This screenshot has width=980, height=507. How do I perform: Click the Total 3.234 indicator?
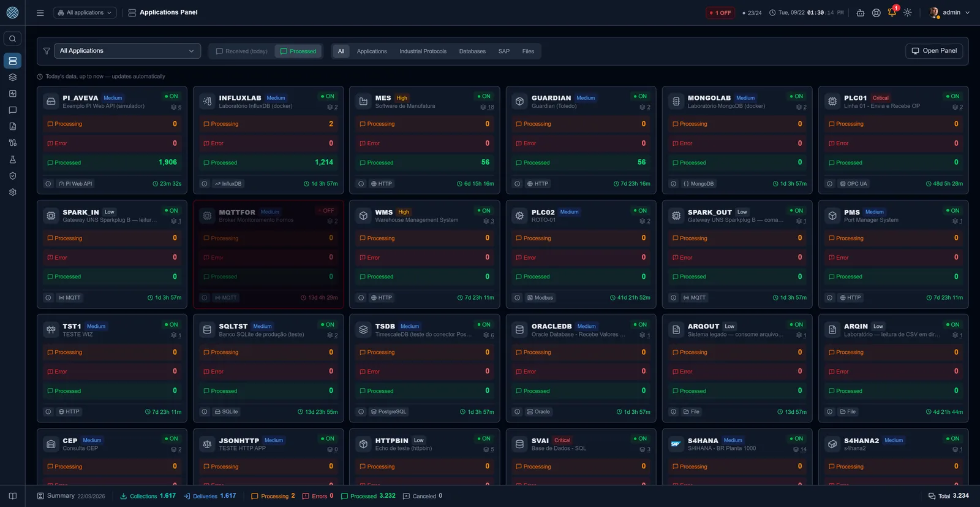click(949, 496)
